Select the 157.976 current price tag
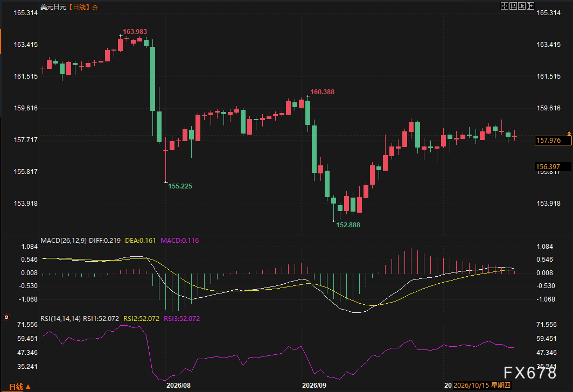This screenshot has height=392, width=573. click(x=553, y=141)
